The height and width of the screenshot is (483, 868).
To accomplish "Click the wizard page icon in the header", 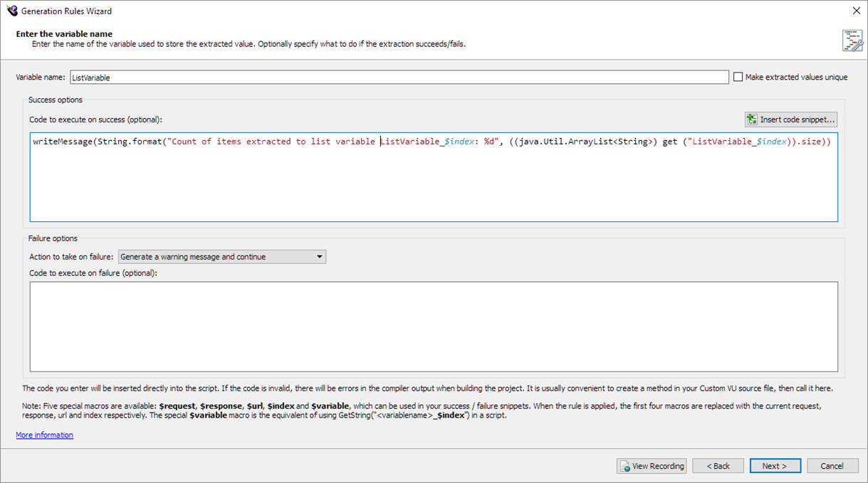I will click(x=852, y=41).
